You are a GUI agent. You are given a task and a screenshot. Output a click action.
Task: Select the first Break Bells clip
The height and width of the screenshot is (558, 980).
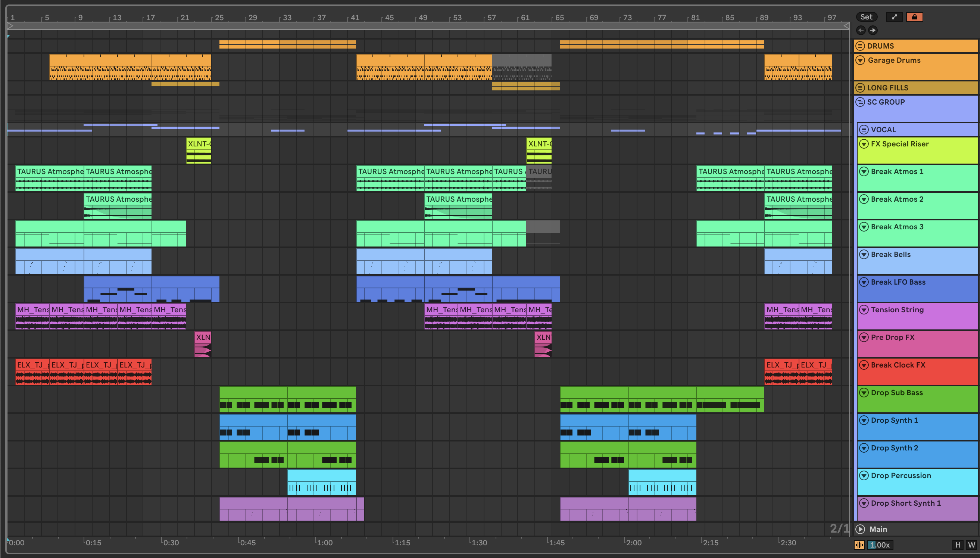coord(49,261)
